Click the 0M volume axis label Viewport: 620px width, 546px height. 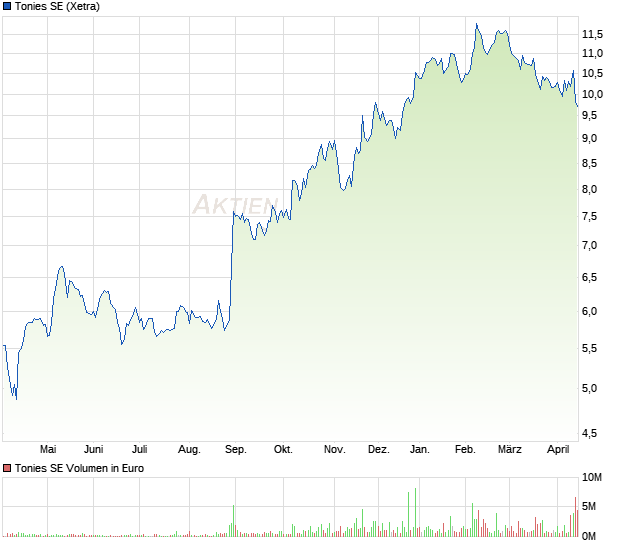click(589, 536)
